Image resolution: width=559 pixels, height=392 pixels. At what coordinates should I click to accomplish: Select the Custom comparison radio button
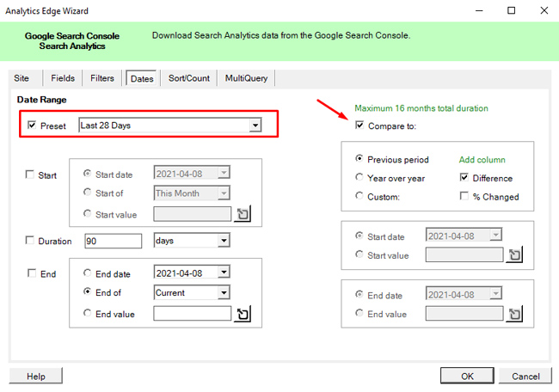pos(359,196)
